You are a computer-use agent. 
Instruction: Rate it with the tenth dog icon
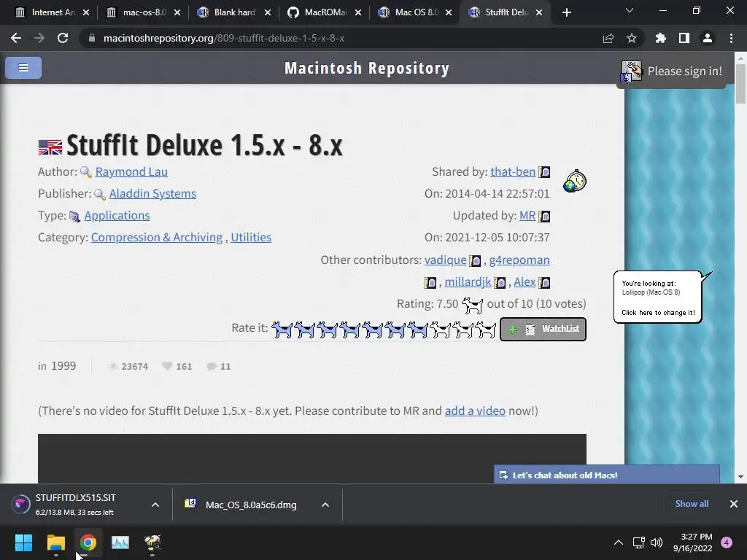(x=485, y=329)
